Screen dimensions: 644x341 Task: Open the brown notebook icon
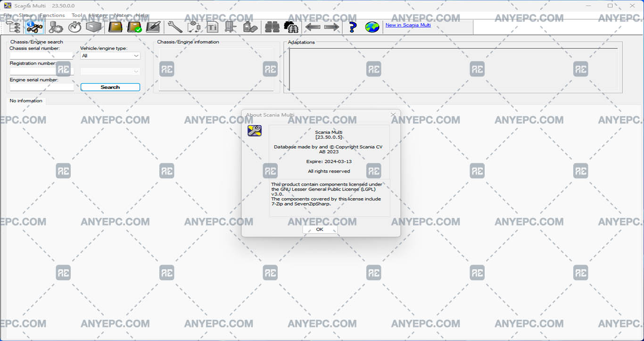tap(116, 27)
